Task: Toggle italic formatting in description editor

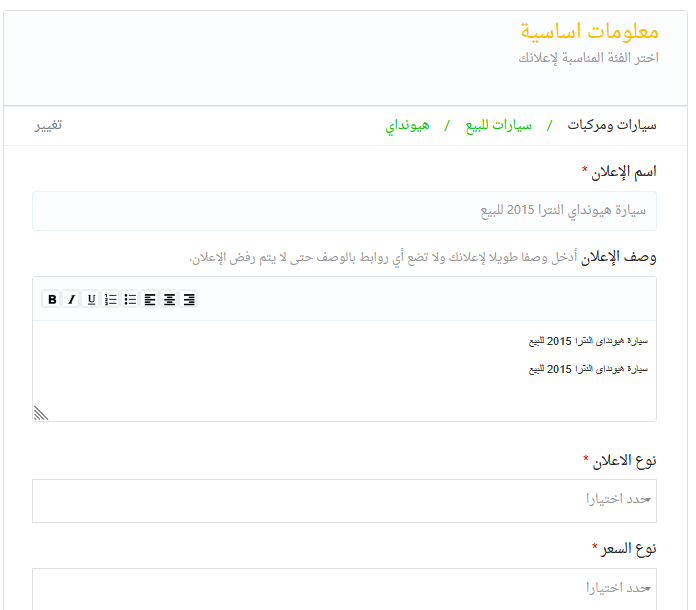Action: (x=71, y=299)
